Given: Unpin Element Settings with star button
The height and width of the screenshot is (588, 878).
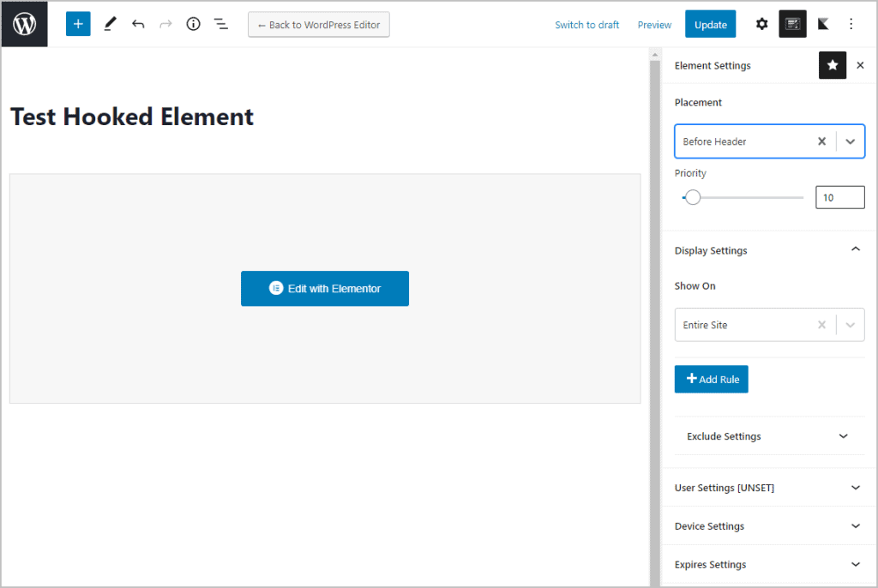Looking at the screenshot, I should click(x=832, y=65).
